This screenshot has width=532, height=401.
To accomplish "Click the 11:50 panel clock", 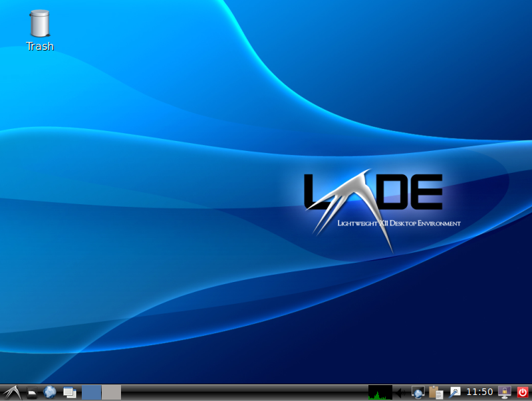I will point(479,392).
